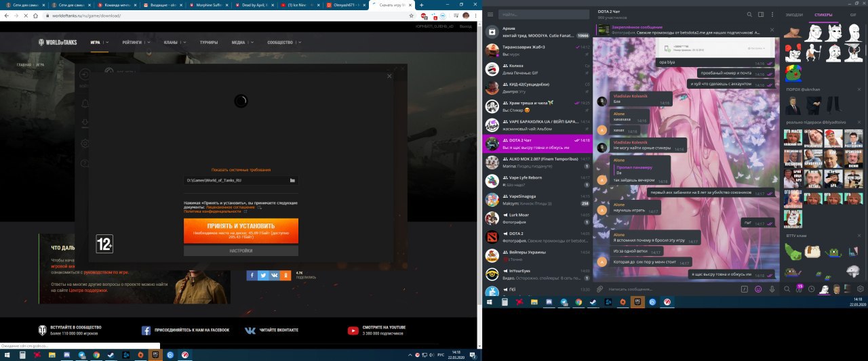The height and width of the screenshot is (361, 868).
Task: Open the НАСТРОЙКИ button in installer
Action: tap(241, 251)
